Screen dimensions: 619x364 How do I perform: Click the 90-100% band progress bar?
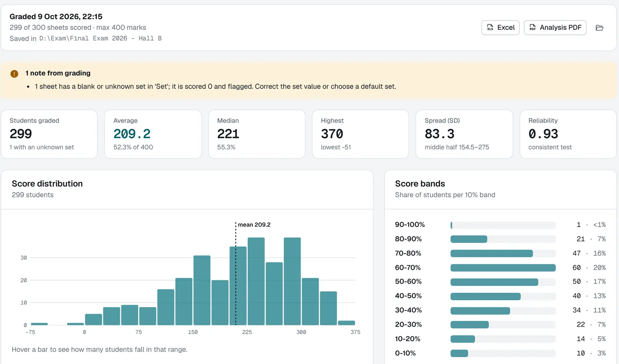(x=503, y=225)
